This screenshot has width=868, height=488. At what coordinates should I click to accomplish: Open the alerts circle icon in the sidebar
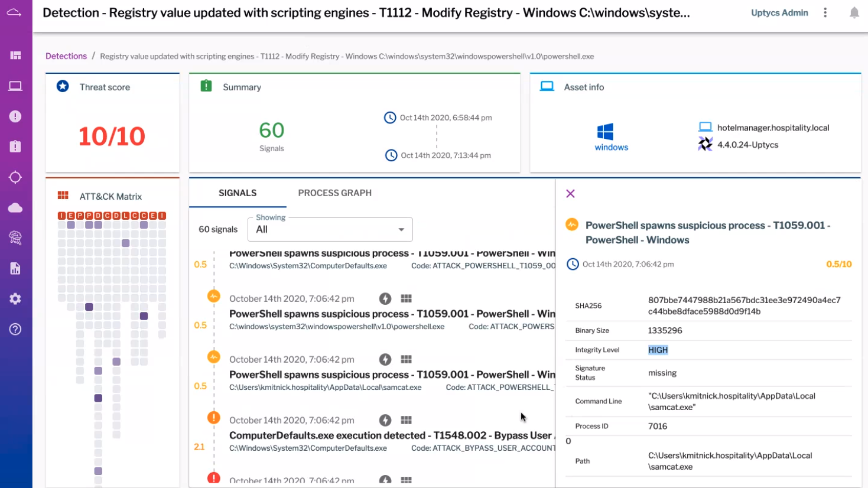[15, 116]
